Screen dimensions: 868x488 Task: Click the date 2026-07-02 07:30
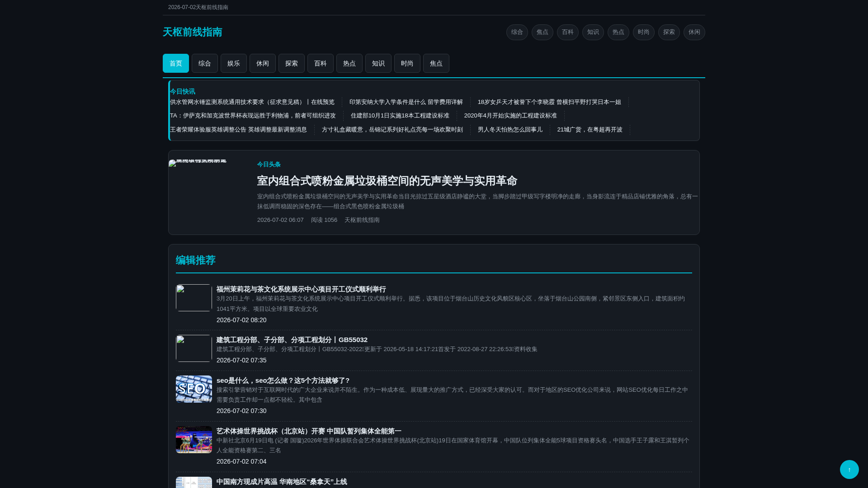coord(241,411)
